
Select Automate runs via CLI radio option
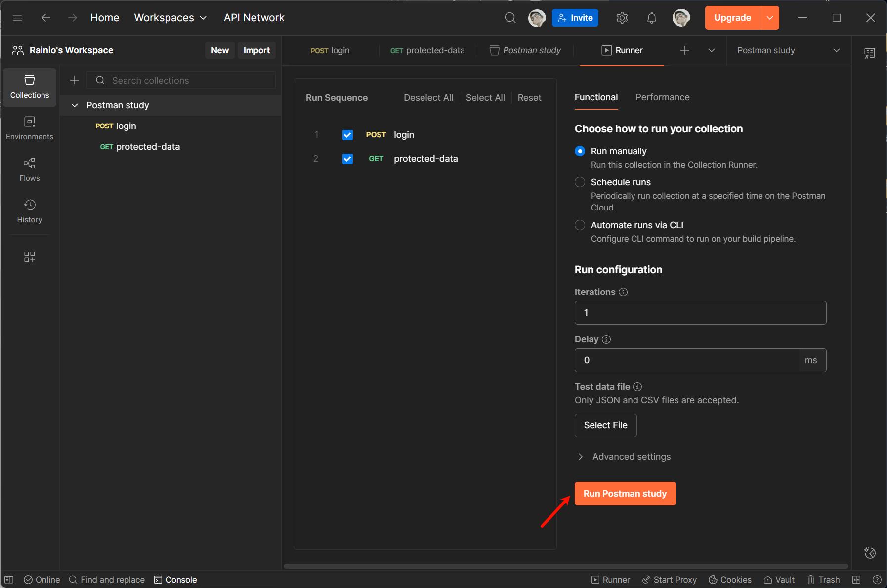(x=580, y=225)
